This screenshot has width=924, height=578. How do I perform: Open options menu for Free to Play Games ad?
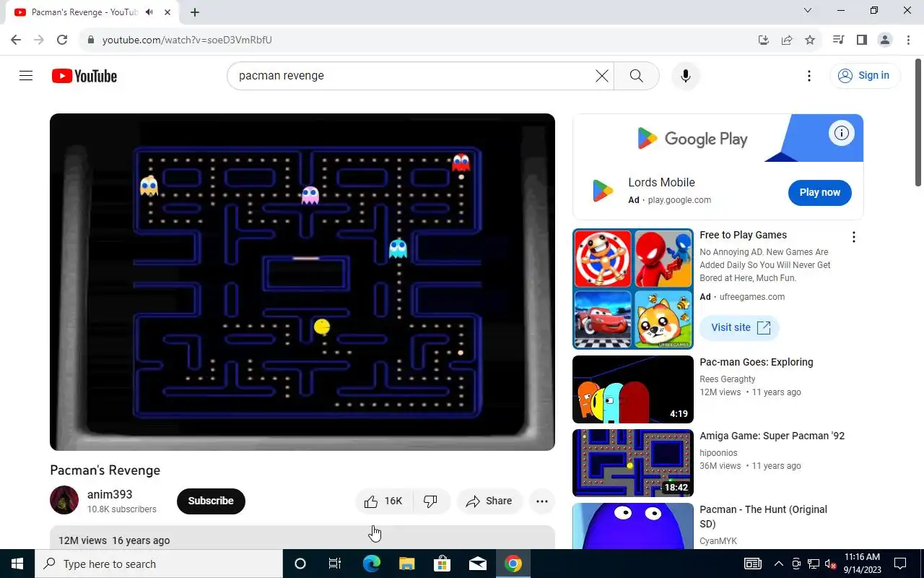(x=853, y=237)
